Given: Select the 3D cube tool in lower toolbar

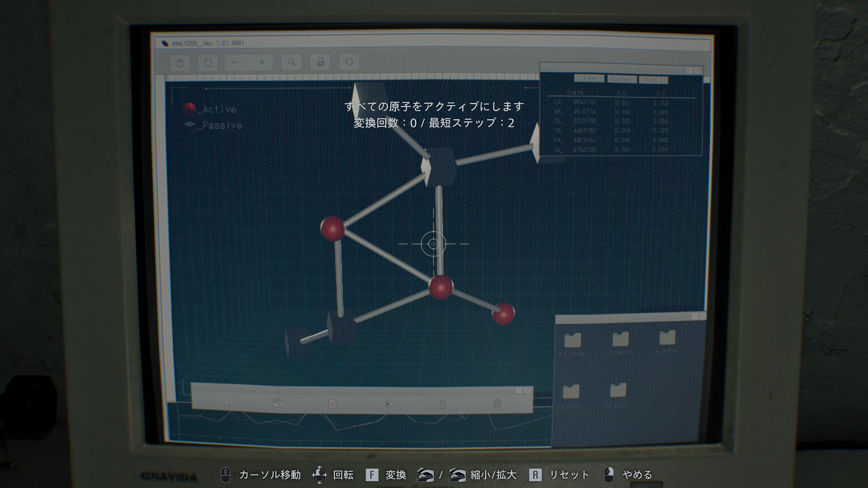Looking at the screenshot, I should coord(333,404).
